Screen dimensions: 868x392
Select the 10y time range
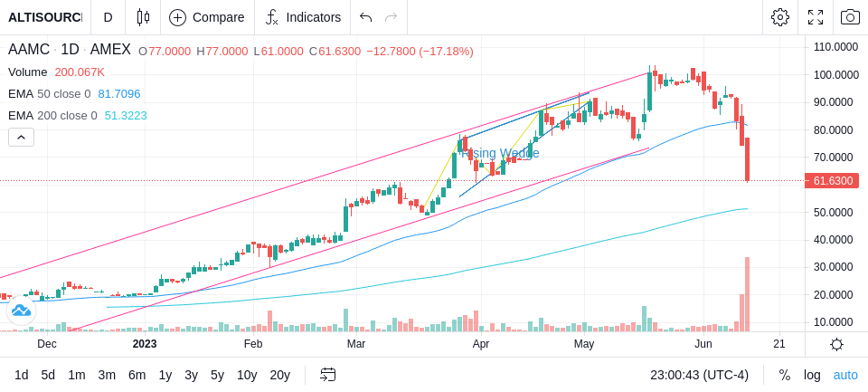247,375
